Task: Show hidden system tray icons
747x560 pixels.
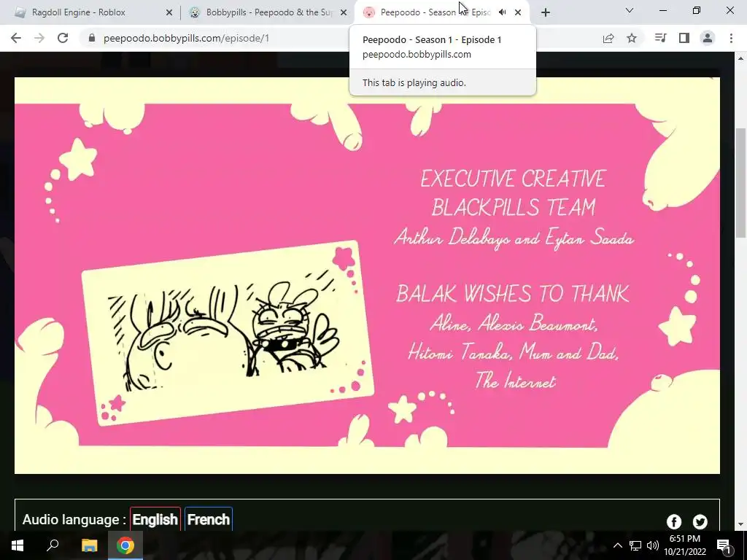Action: (x=617, y=545)
